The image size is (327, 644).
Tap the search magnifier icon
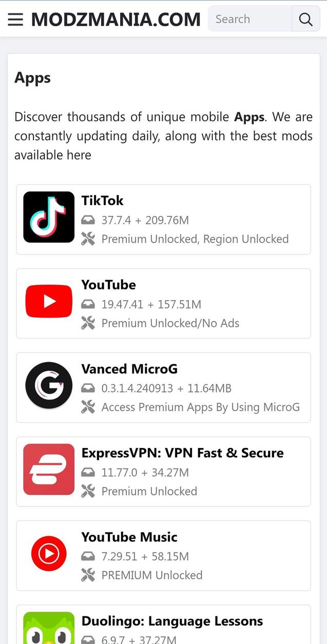click(305, 19)
